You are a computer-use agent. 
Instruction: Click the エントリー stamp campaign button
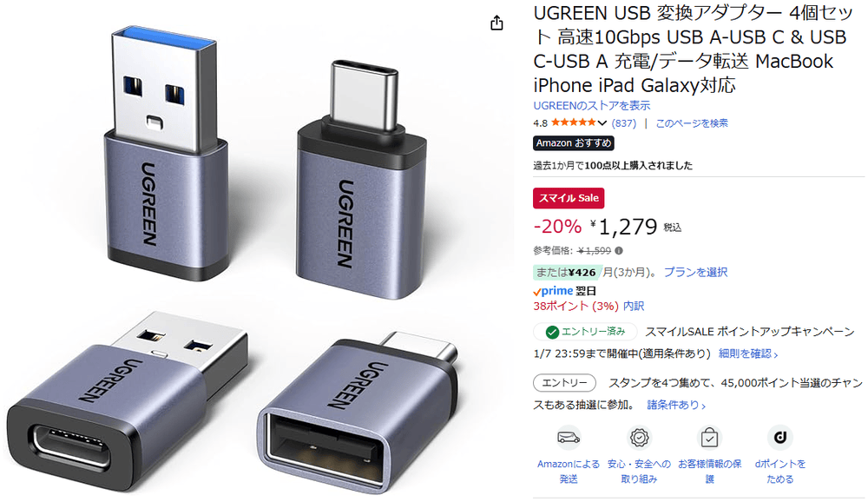(565, 383)
